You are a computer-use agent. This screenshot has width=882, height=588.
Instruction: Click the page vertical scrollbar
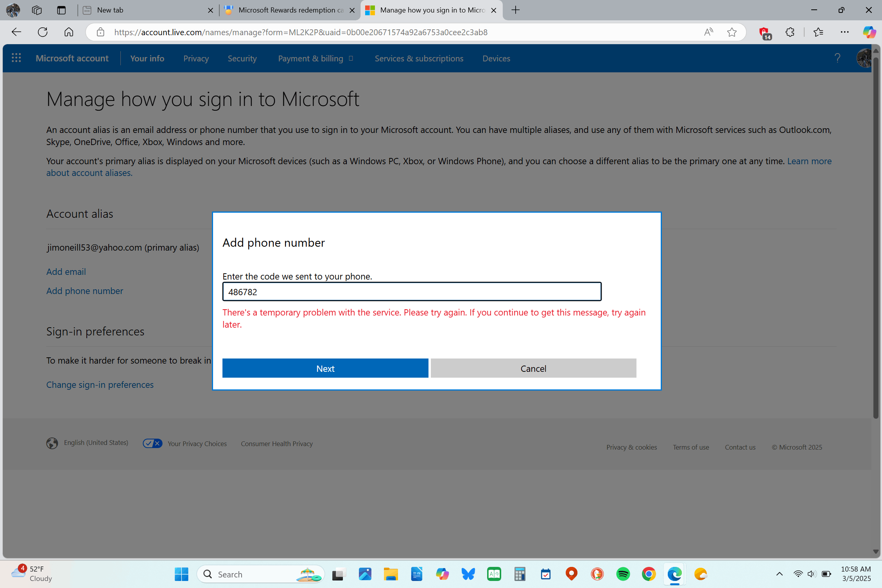click(x=876, y=235)
